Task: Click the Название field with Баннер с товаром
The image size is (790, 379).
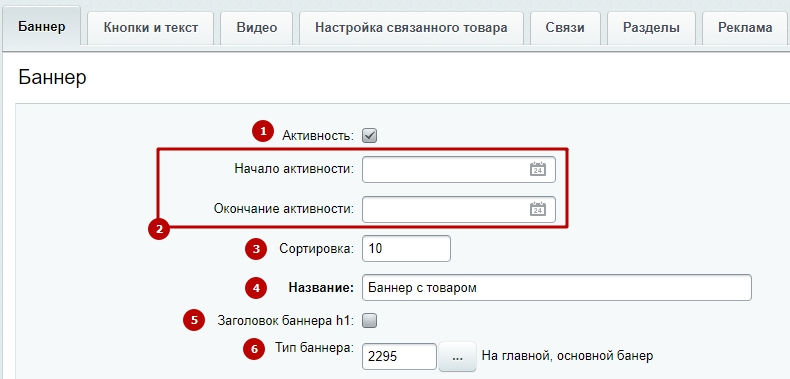Action: (557, 288)
